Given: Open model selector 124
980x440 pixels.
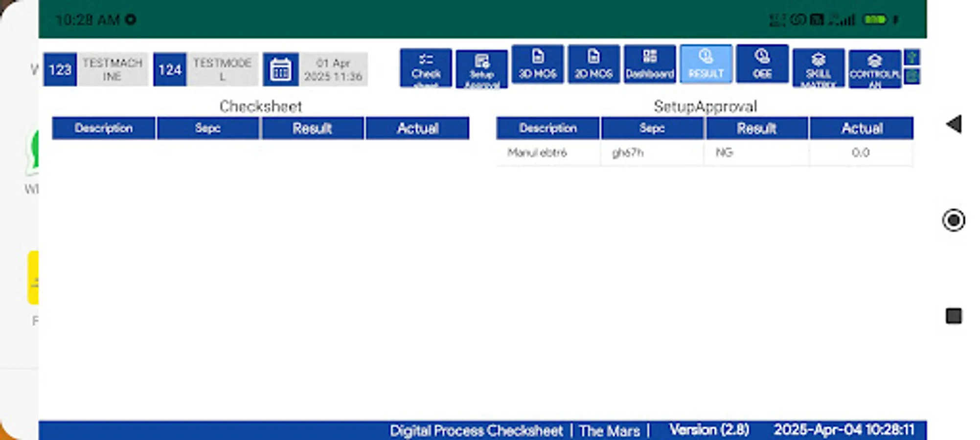Looking at the screenshot, I should pos(169,69).
